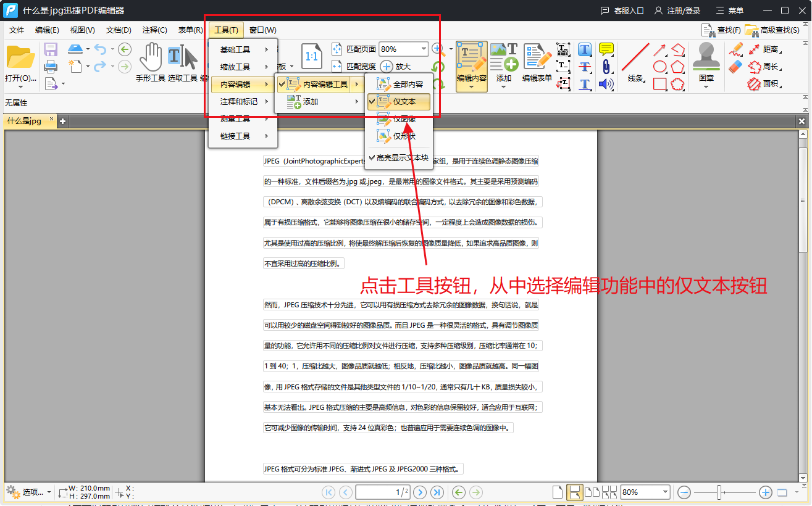Click the Save floppy disk icon
This screenshot has height=506, width=812.
click(51, 49)
